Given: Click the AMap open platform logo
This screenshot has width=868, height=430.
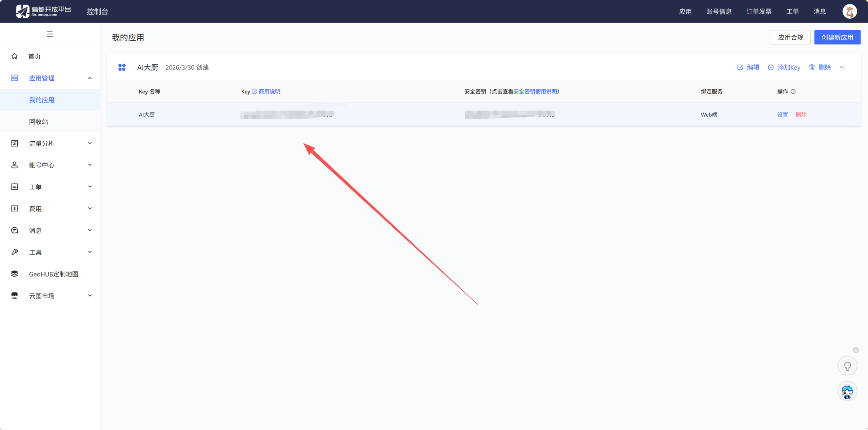Looking at the screenshot, I should coord(43,11).
